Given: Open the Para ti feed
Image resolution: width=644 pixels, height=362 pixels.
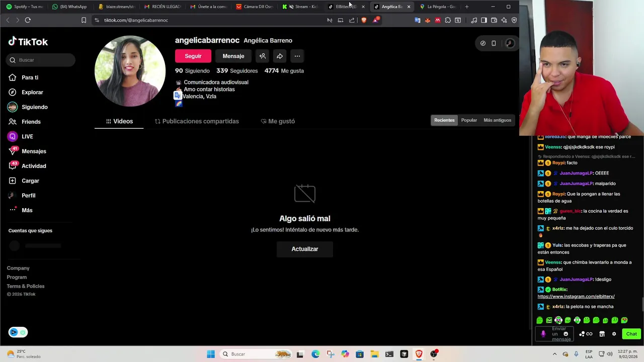Looking at the screenshot, I should click(x=23, y=77).
